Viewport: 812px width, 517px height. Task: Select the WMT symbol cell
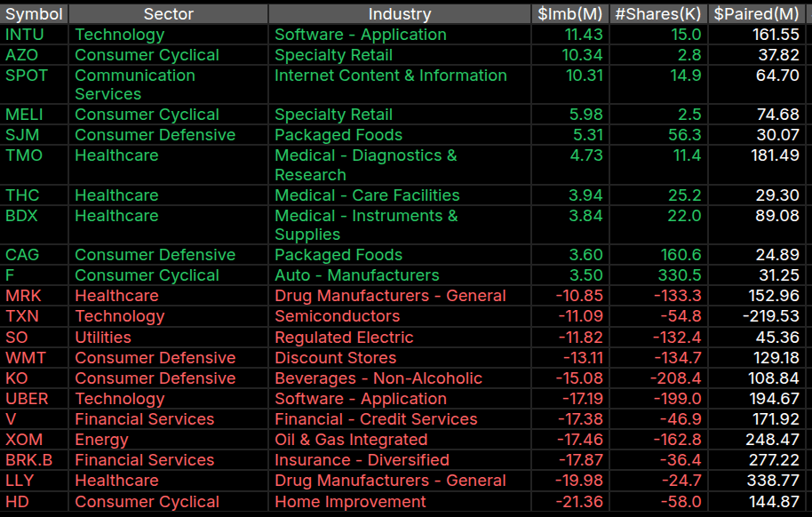(34, 357)
